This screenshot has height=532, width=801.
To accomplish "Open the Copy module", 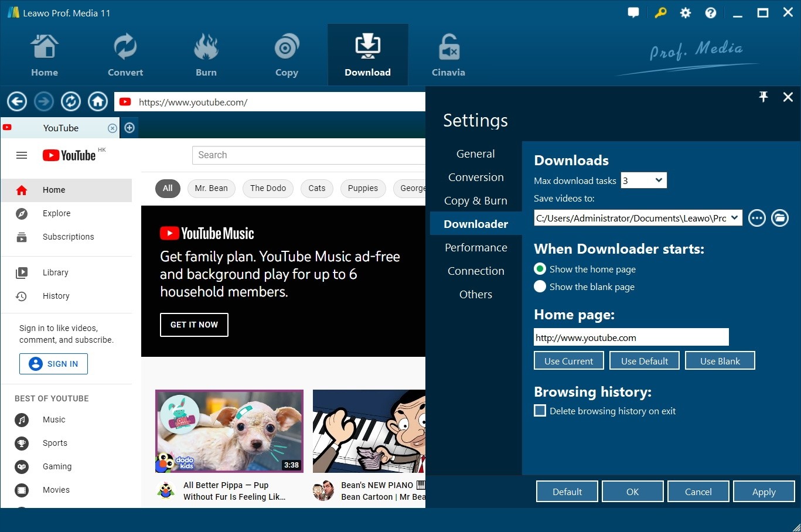I will [287, 56].
